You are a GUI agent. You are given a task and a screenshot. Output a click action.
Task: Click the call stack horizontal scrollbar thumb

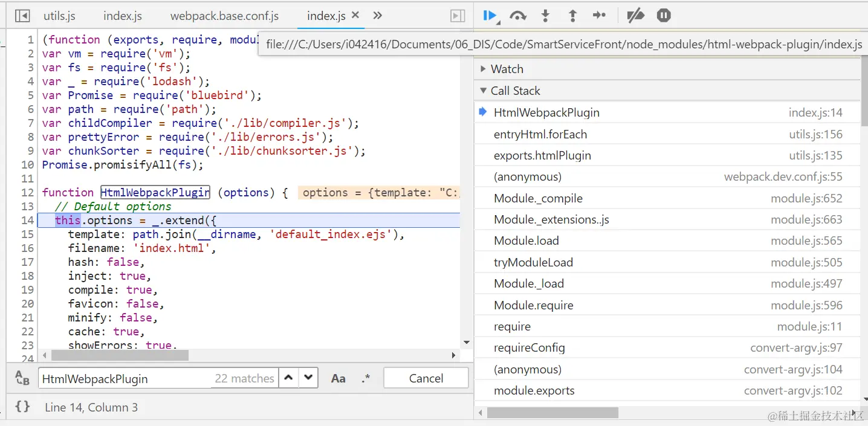click(x=552, y=413)
